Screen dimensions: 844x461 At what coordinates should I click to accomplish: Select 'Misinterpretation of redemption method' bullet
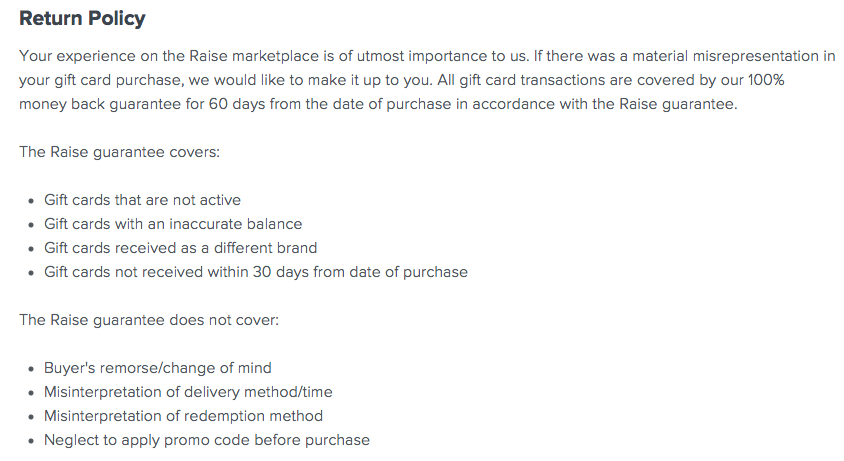point(183,416)
